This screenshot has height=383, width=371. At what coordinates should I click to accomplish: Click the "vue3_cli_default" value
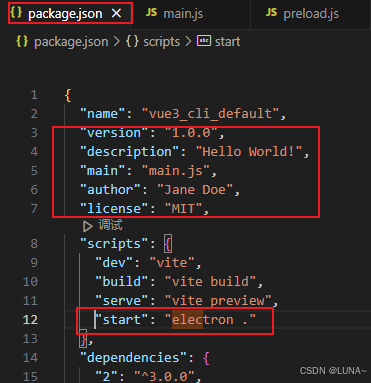click(x=210, y=114)
